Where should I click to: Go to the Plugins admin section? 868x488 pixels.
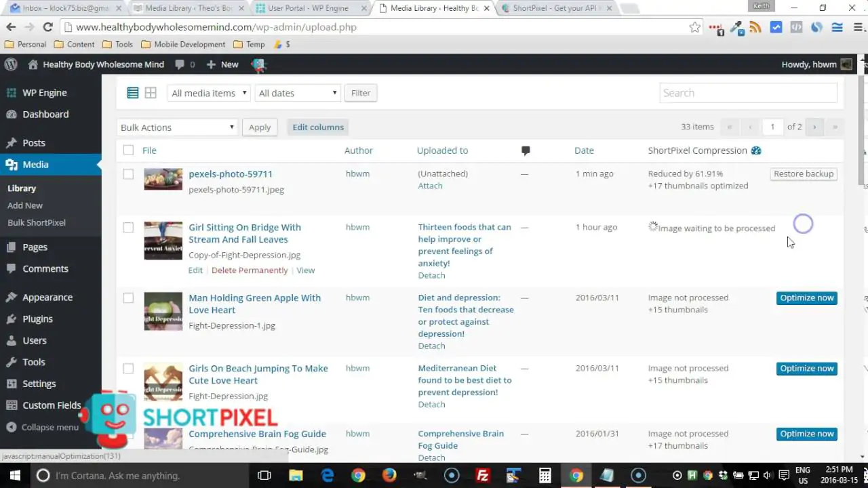(37, 319)
